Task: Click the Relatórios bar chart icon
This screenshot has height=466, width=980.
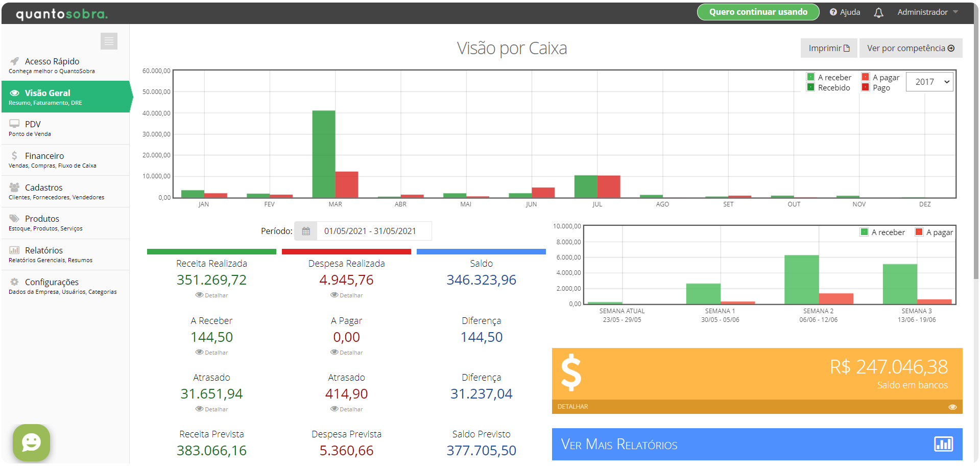Action: coord(14,250)
